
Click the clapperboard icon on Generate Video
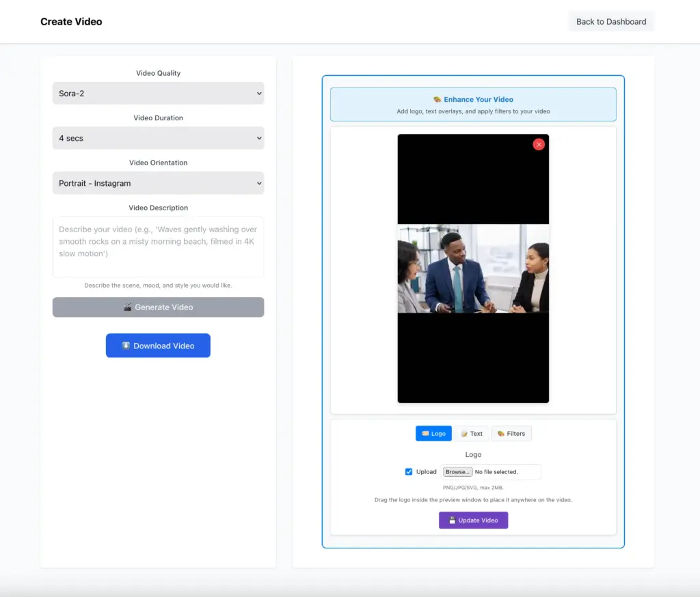point(127,307)
